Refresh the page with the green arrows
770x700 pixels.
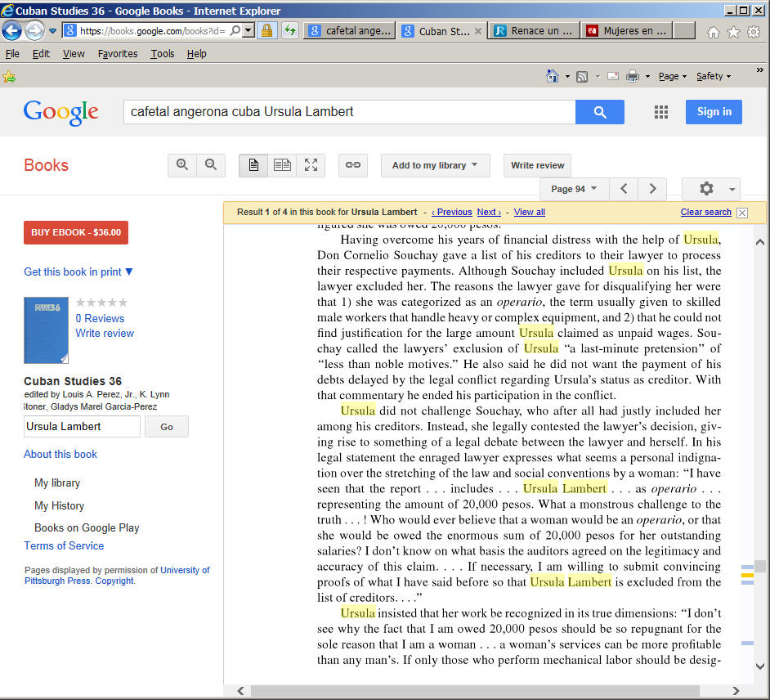coord(290,31)
